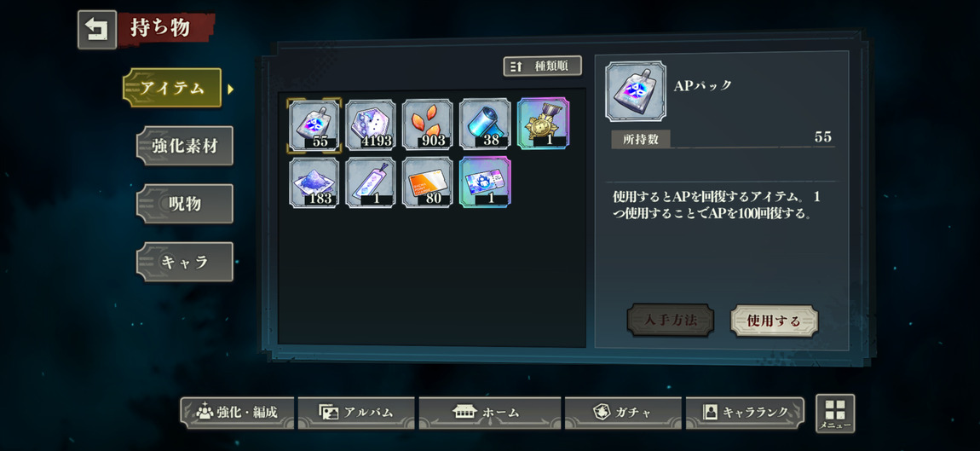Image resolution: width=980 pixels, height=451 pixels.
Task: Open the 種類順 sort order selector
Action: click(x=543, y=66)
